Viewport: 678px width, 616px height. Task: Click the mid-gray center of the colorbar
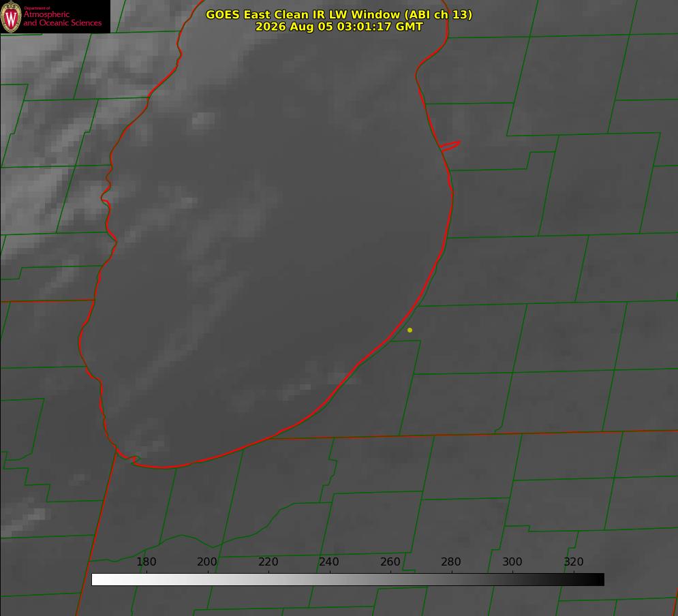(348, 580)
